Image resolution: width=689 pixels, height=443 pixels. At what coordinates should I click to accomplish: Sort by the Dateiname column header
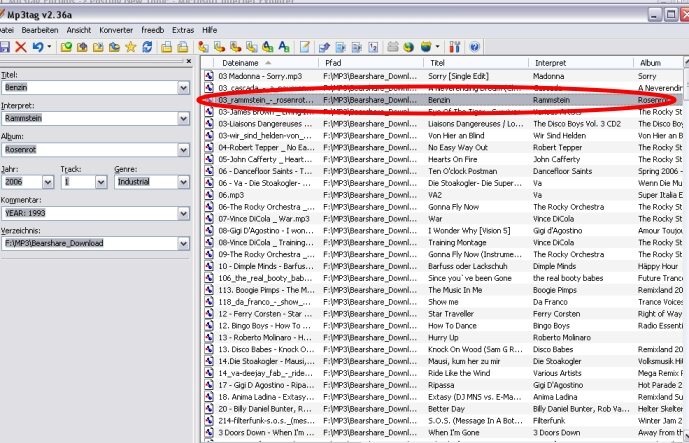pos(266,63)
